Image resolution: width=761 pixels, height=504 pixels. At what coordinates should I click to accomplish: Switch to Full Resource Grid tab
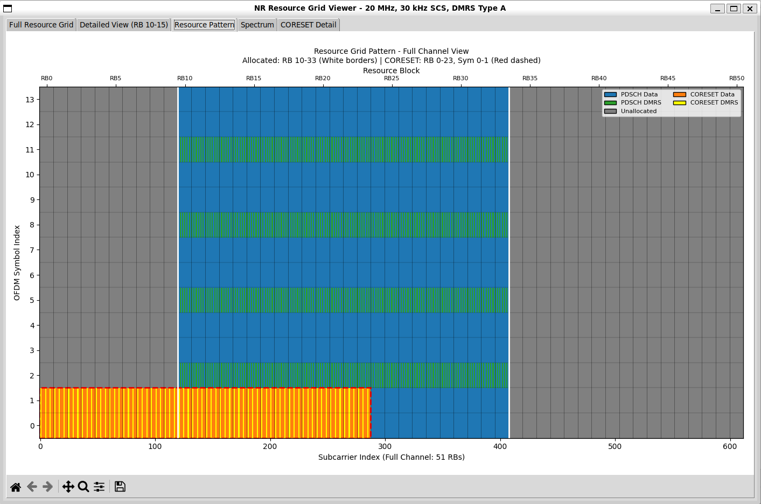click(x=41, y=25)
